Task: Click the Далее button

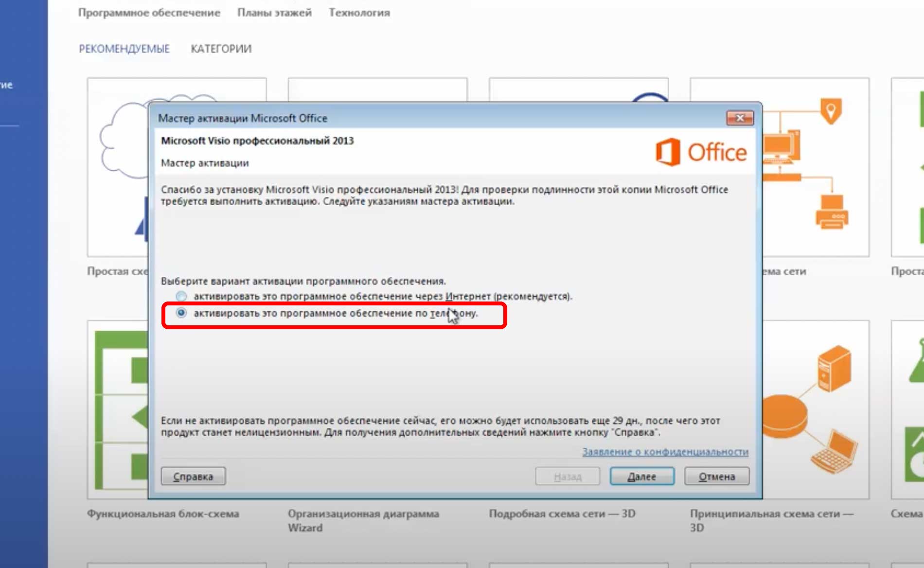Action: coord(642,476)
